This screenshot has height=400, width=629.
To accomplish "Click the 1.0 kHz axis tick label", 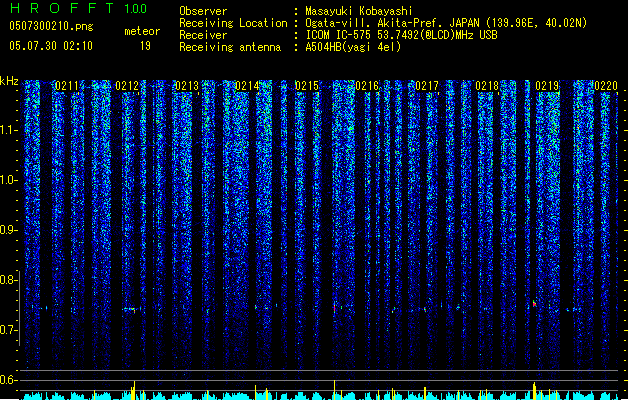I will click(x=9, y=180).
